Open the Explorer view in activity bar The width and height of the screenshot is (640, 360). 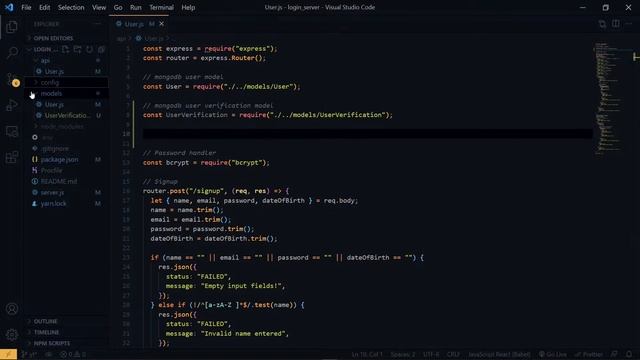pyautogui.click(x=12, y=27)
